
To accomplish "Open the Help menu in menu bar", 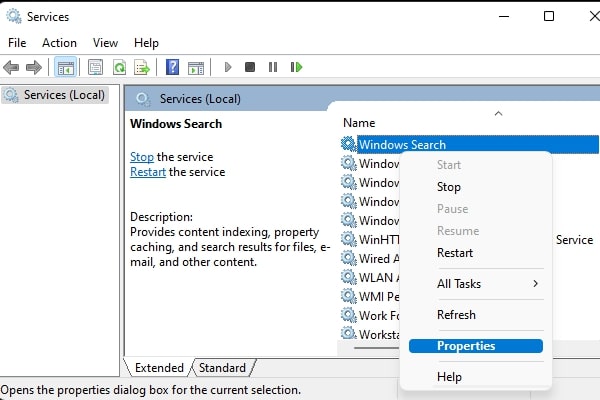I will (x=146, y=43).
